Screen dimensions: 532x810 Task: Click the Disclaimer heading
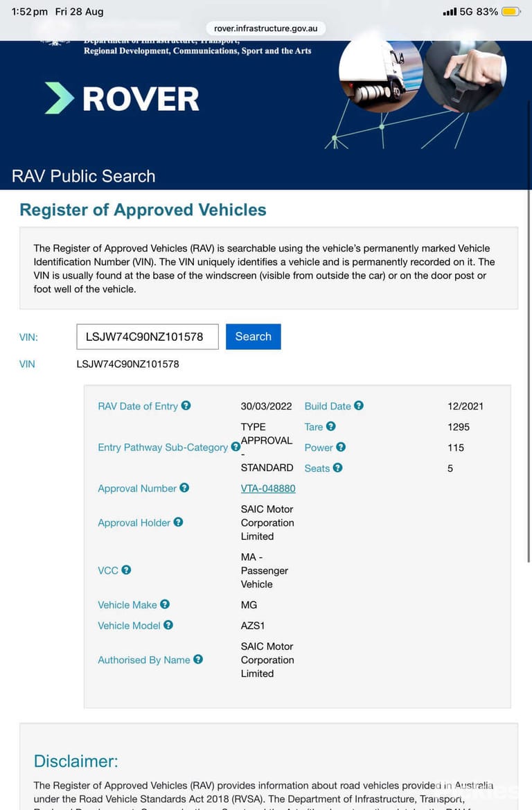[x=76, y=761]
